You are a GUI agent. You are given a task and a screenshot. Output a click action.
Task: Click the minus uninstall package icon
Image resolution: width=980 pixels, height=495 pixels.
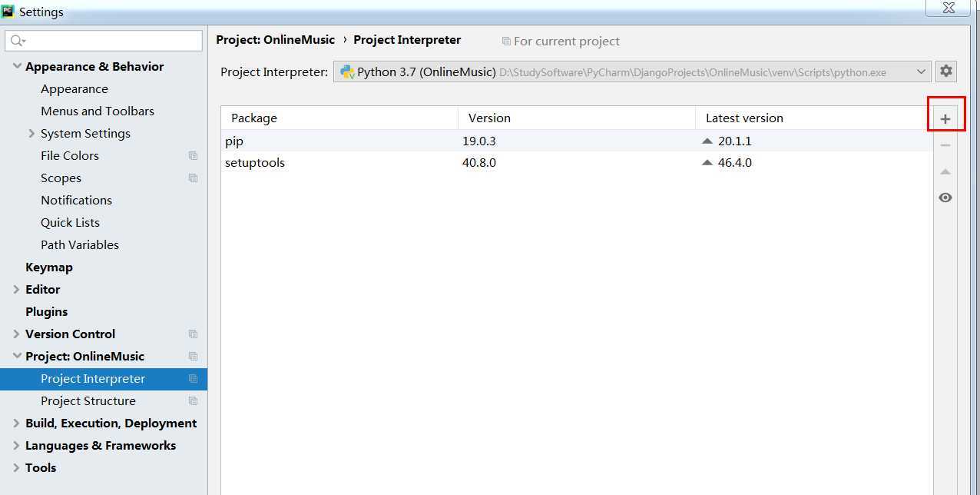pos(945,145)
